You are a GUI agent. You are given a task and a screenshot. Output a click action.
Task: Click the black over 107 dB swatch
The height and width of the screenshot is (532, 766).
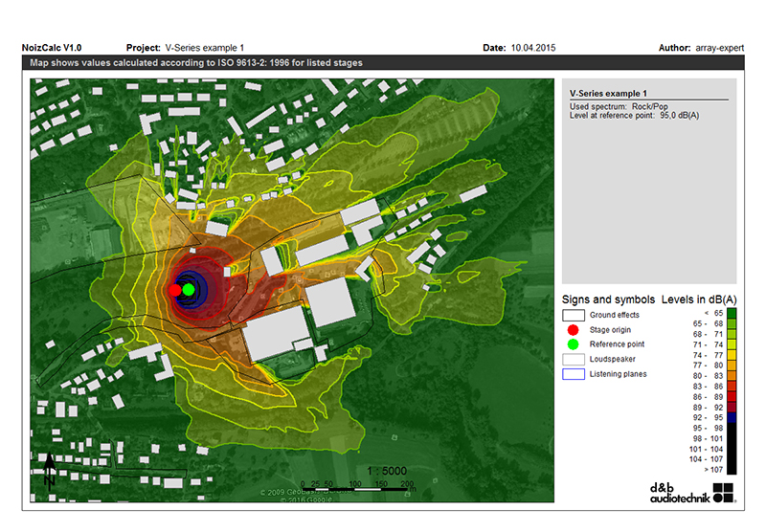[732, 470]
